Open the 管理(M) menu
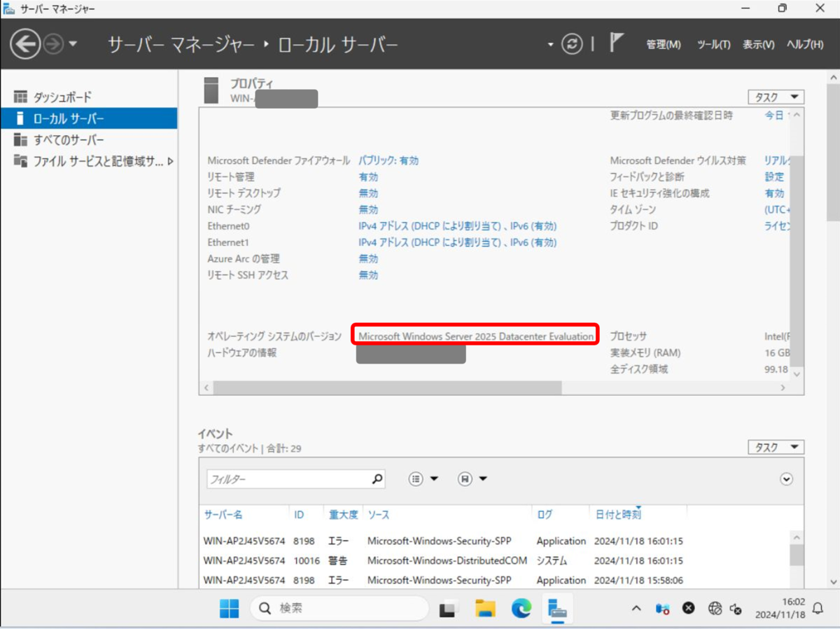The height and width of the screenshot is (629, 840). click(663, 44)
